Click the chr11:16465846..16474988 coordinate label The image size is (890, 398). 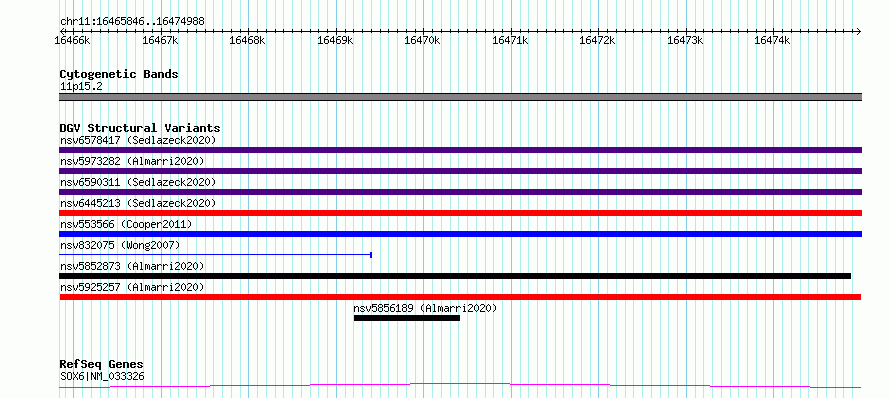(x=132, y=21)
